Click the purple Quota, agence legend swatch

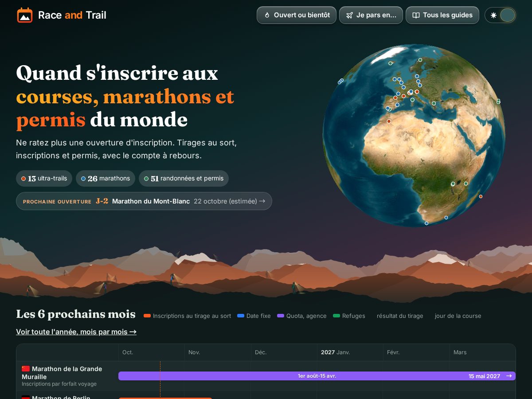click(x=281, y=316)
